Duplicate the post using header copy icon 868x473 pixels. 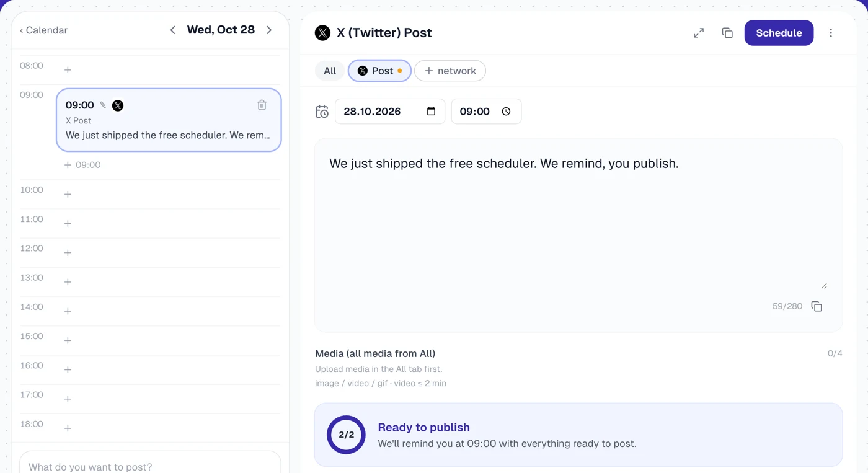(x=727, y=33)
